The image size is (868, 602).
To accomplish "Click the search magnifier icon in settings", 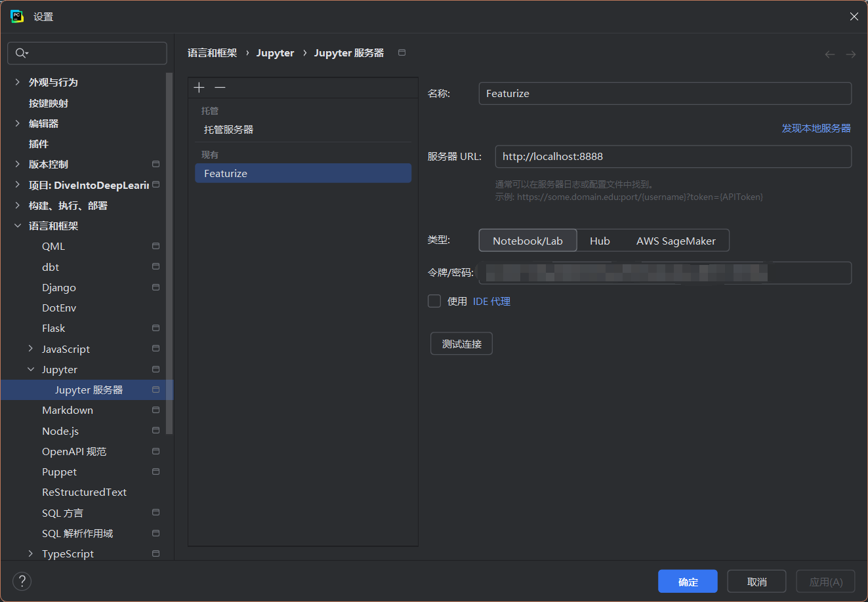I will click(x=22, y=53).
